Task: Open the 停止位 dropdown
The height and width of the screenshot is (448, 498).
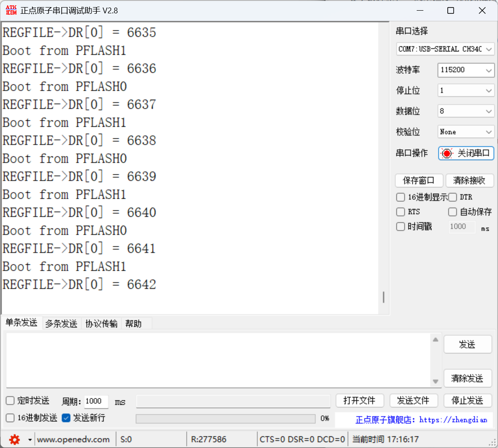Action: (x=466, y=91)
